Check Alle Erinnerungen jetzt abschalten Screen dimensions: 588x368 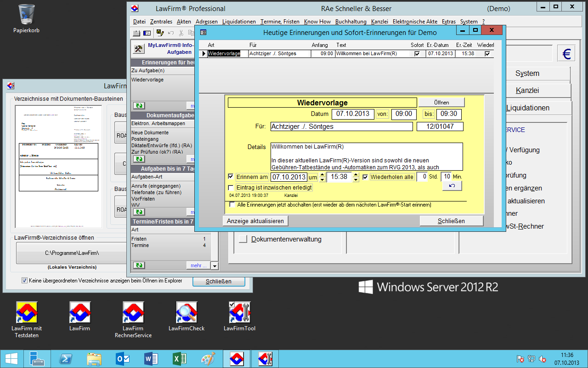click(232, 205)
